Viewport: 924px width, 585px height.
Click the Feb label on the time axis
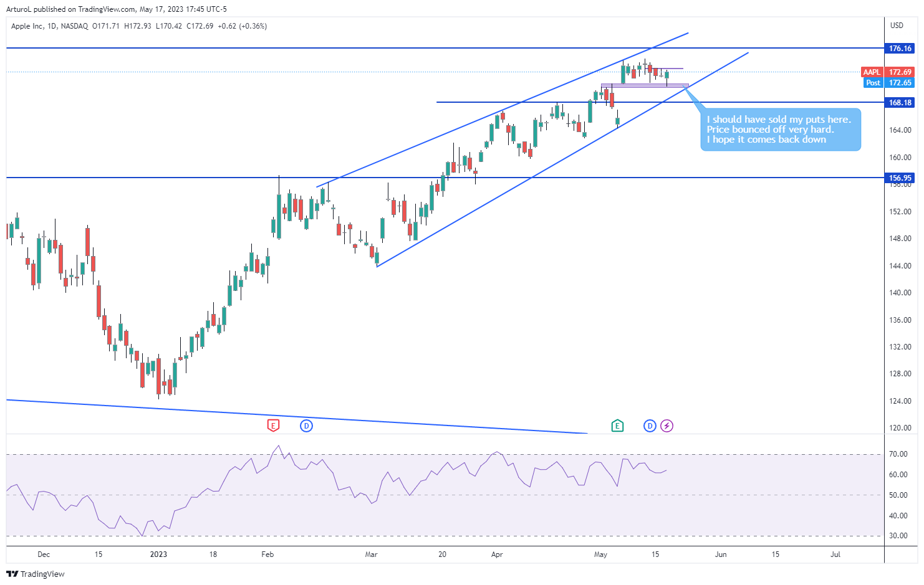pyautogui.click(x=267, y=554)
